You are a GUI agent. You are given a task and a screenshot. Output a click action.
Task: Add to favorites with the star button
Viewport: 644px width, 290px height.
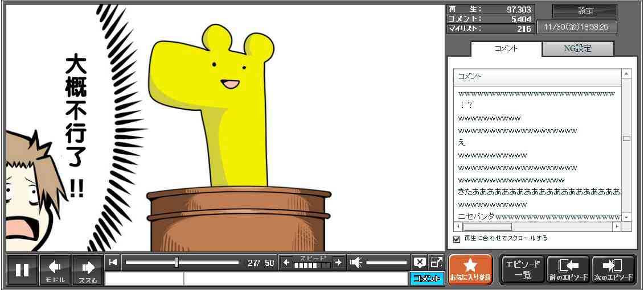click(x=470, y=270)
